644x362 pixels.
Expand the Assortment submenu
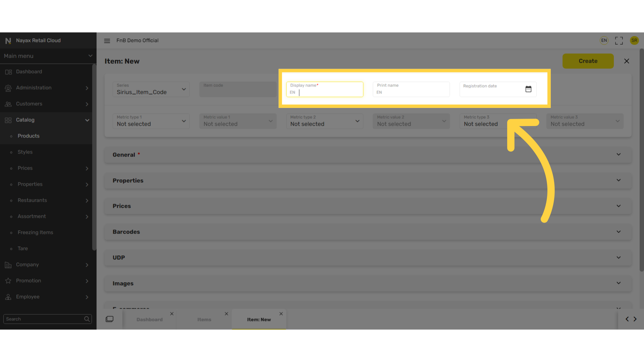pyautogui.click(x=87, y=217)
